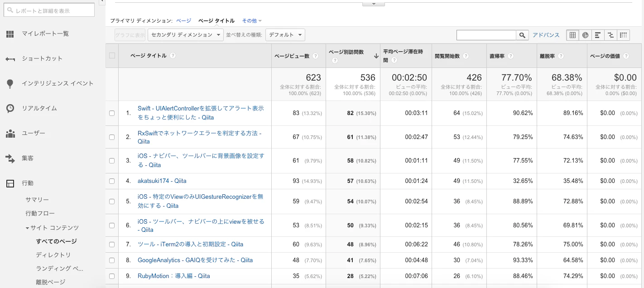Click the descending sort arrow in ページ別訪問数 column

click(376, 56)
